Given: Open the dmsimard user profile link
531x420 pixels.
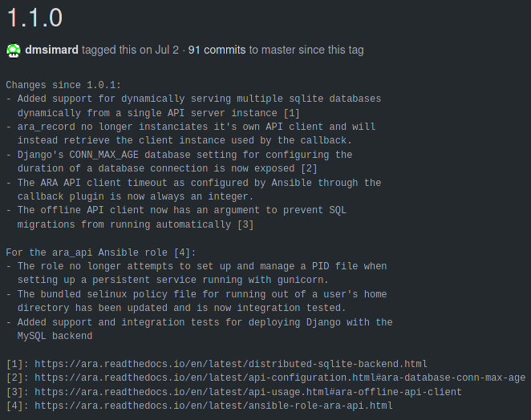Looking at the screenshot, I should click(51, 50).
